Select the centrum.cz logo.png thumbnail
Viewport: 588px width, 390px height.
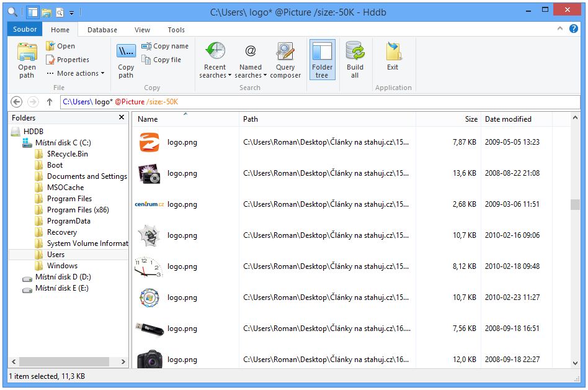[149, 204]
